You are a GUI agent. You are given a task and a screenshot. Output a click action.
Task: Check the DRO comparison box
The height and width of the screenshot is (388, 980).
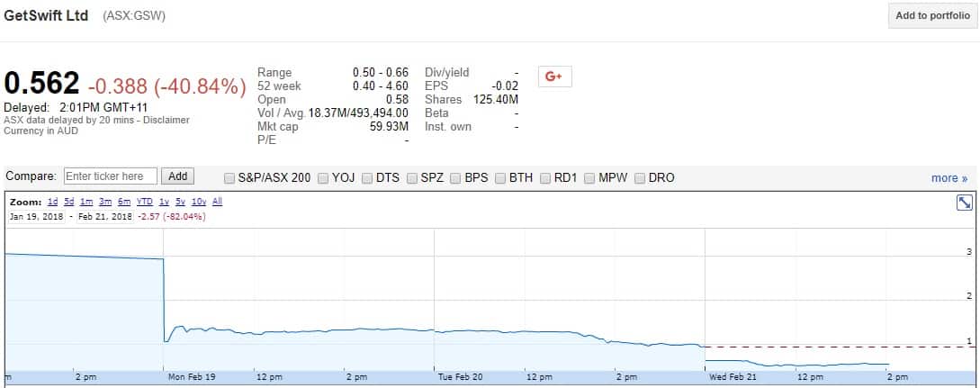[641, 178]
